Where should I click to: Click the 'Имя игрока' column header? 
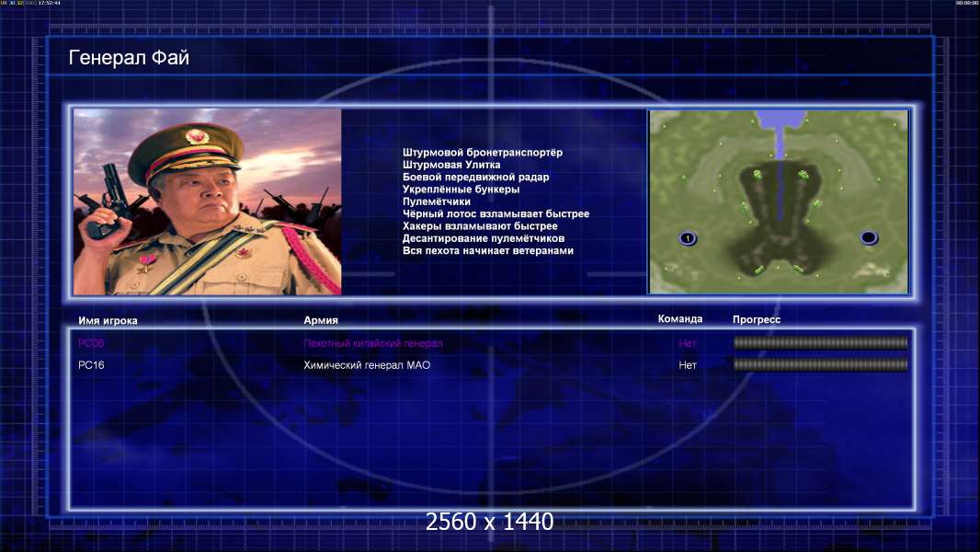click(x=108, y=321)
